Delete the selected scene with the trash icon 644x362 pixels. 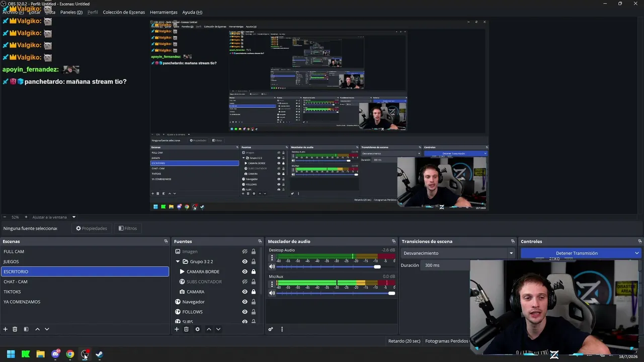click(x=15, y=329)
